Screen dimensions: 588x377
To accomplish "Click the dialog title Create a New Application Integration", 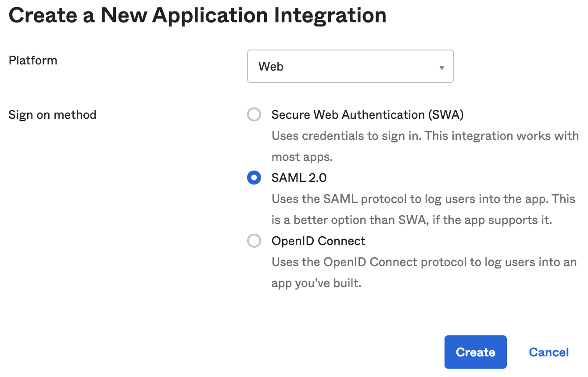I will click(197, 15).
